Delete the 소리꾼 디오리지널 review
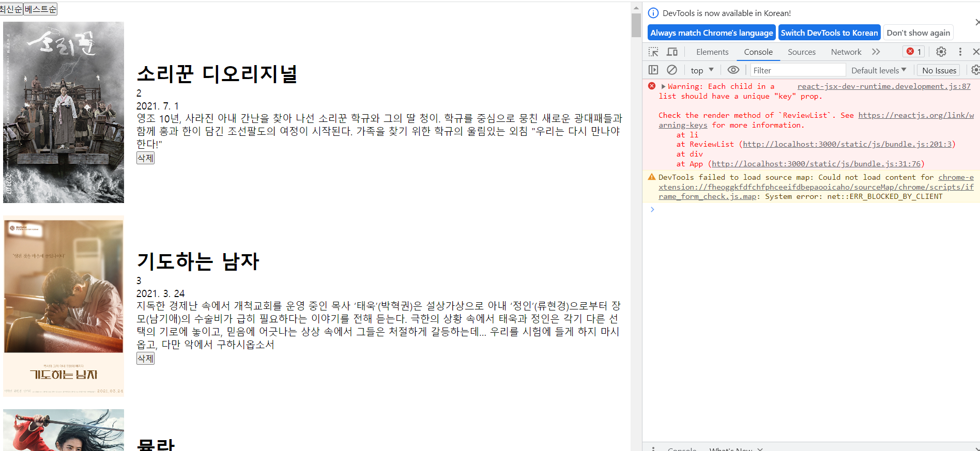 pos(145,158)
